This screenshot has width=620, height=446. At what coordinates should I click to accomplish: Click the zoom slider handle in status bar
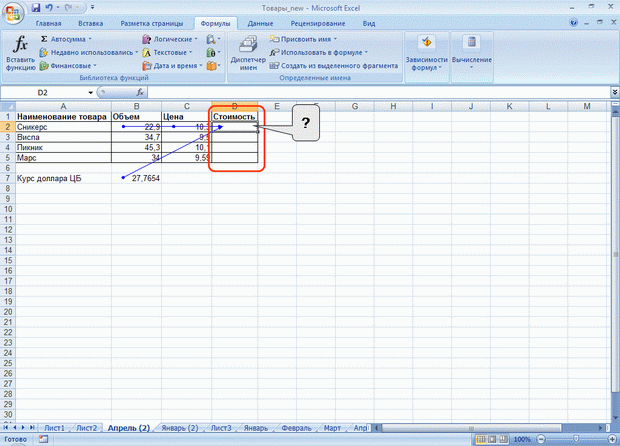pos(576,439)
